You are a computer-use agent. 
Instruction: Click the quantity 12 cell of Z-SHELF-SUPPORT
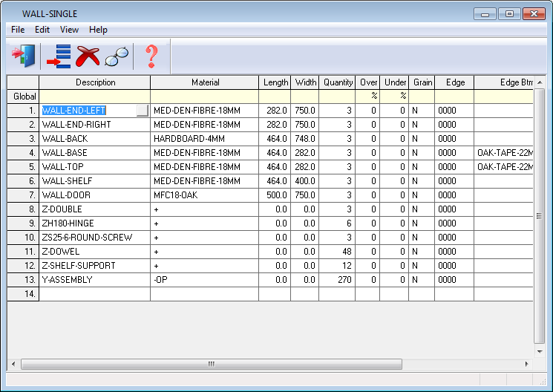(337, 266)
